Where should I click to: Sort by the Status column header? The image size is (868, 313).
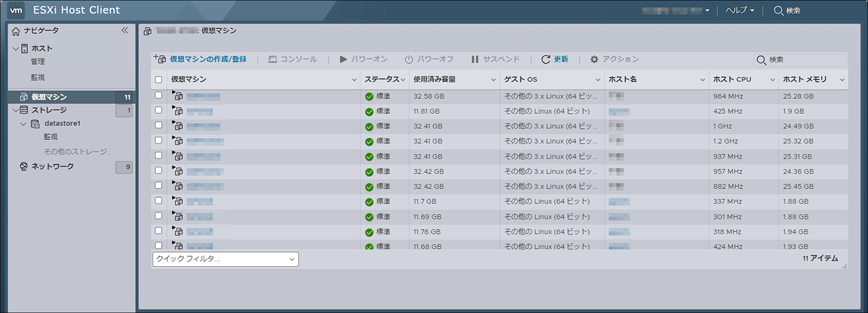[x=382, y=80]
